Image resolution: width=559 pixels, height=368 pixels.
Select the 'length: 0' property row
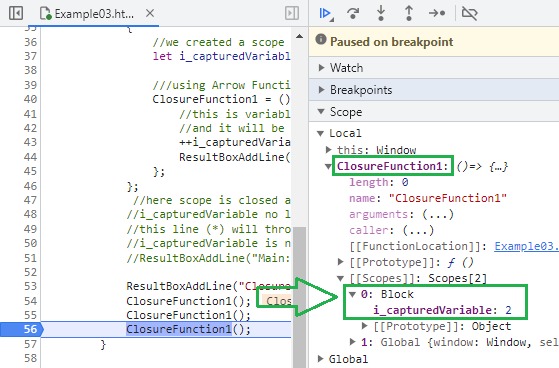[379, 182]
